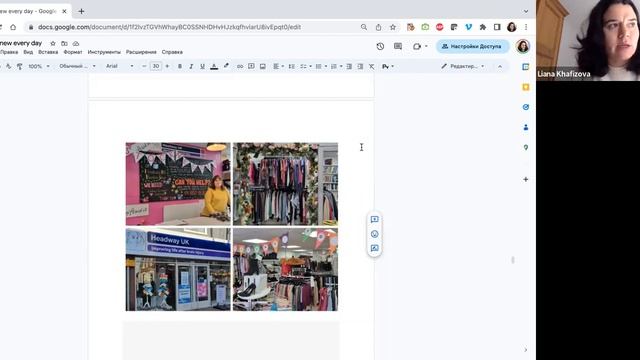Open the editing mode dropdown
The image size is (640, 360).
tap(463, 66)
